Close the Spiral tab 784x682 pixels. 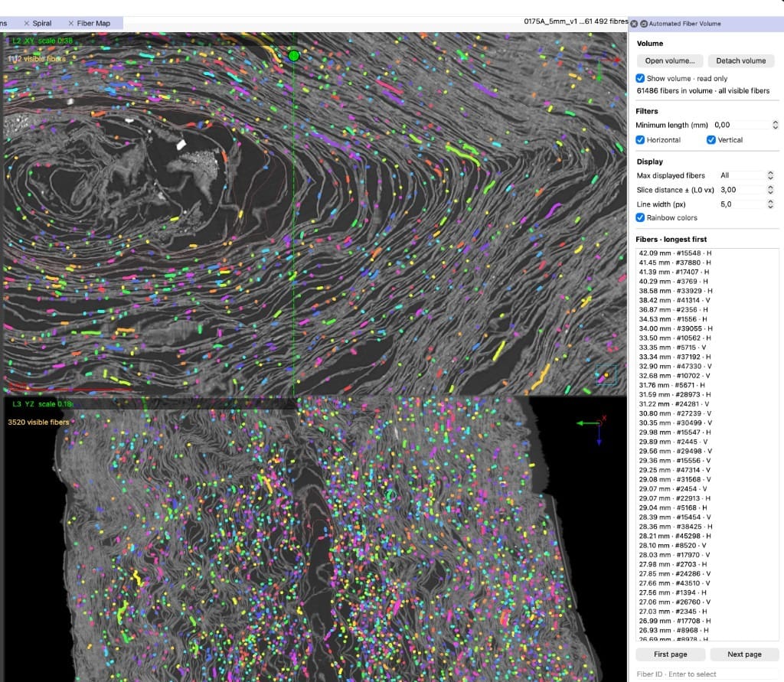click(x=27, y=23)
